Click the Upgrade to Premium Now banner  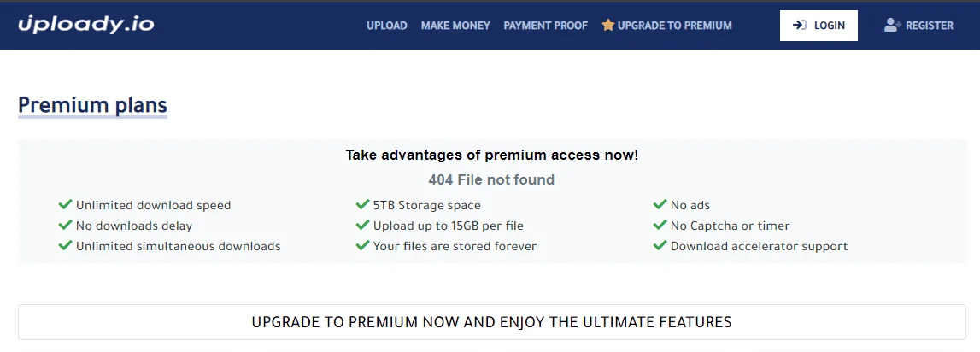click(492, 322)
